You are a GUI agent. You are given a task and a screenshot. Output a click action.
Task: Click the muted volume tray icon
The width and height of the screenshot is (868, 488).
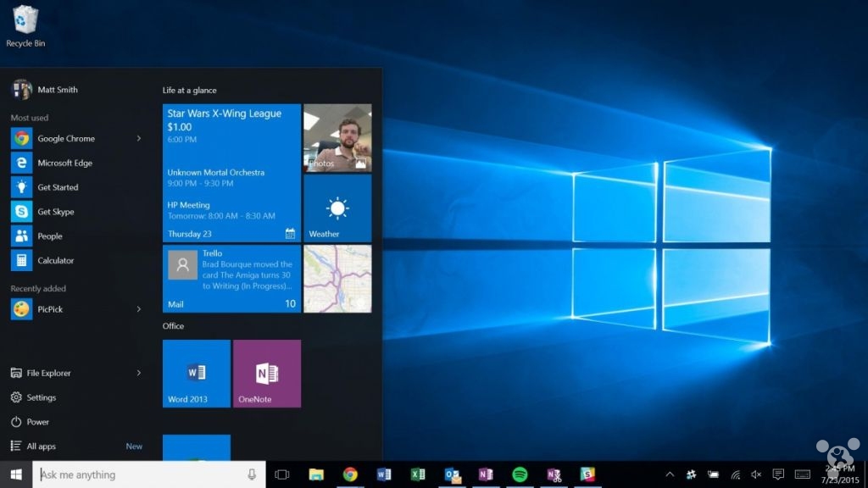pyautogui.click(x=756, y=474)
